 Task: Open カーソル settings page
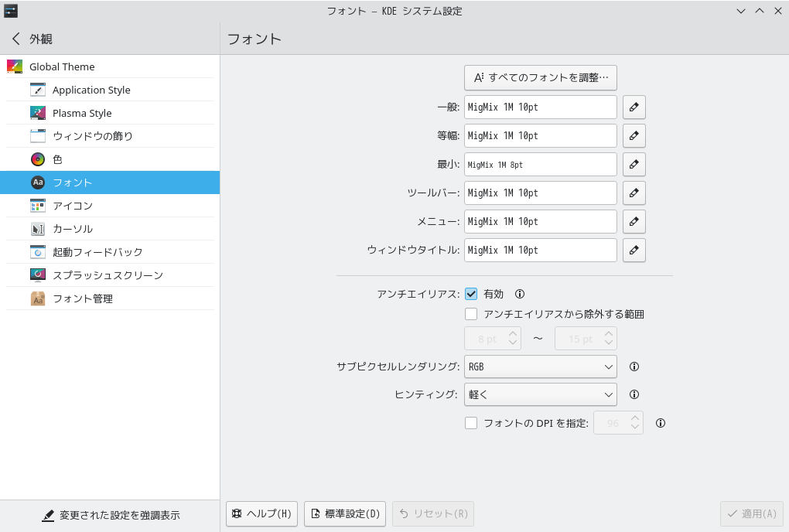click(x=110, y=229)
